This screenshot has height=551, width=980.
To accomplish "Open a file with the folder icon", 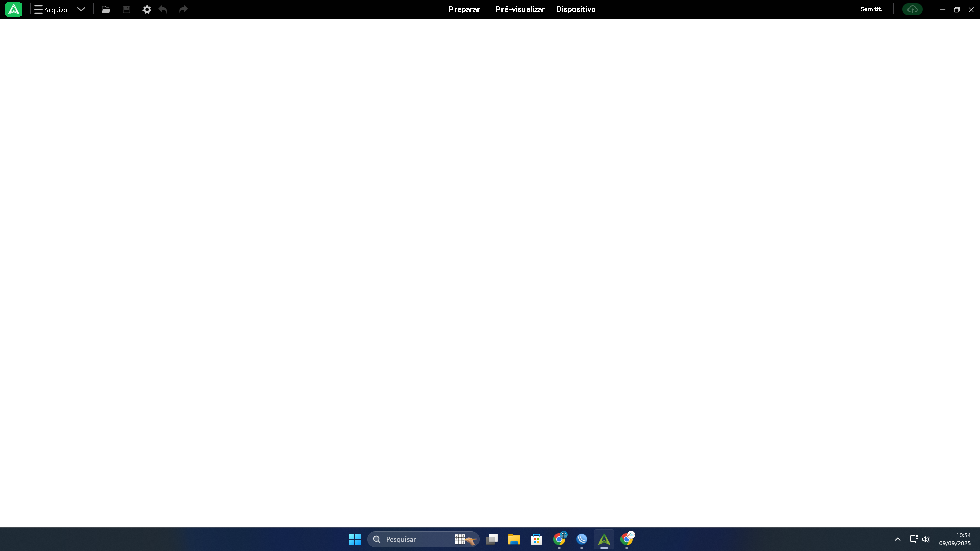I will (106, 9).
